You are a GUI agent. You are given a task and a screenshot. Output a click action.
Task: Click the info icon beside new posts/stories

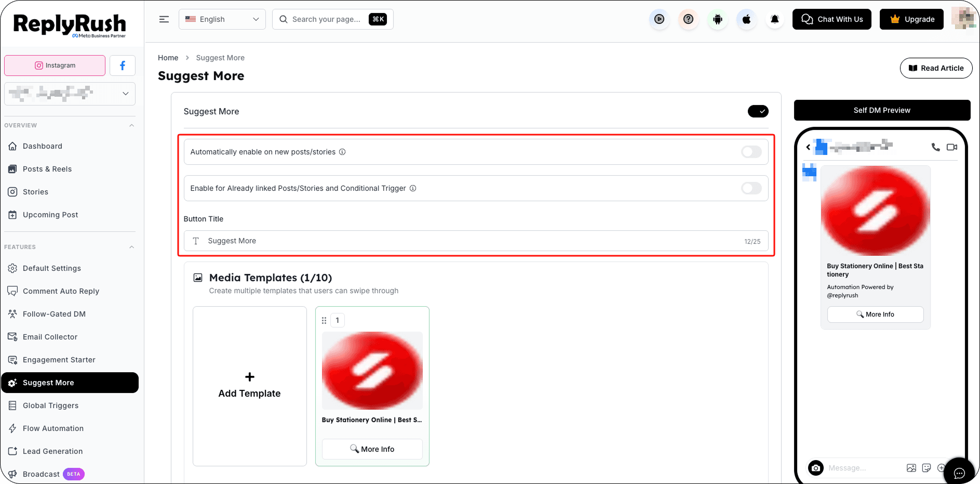coord(342,152)
